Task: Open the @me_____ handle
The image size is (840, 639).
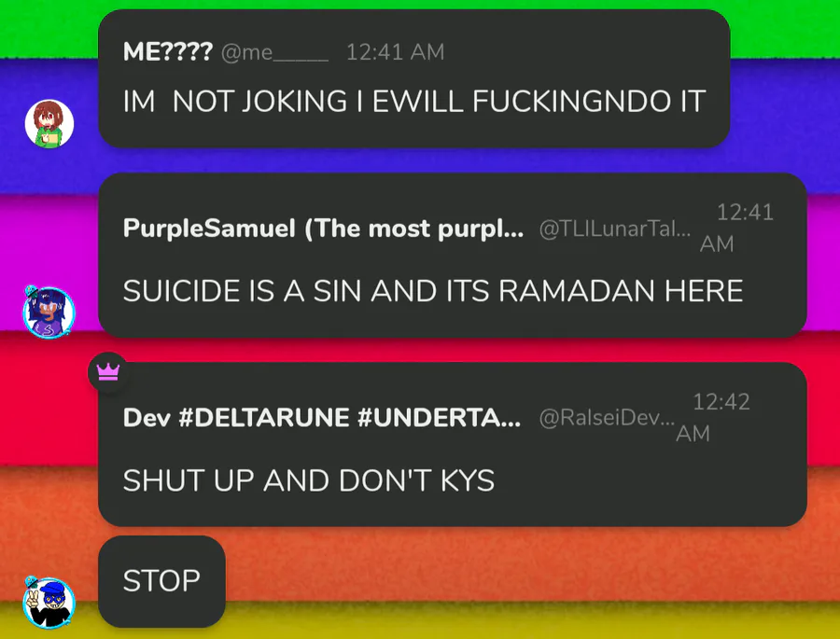Action: point(274,52)
